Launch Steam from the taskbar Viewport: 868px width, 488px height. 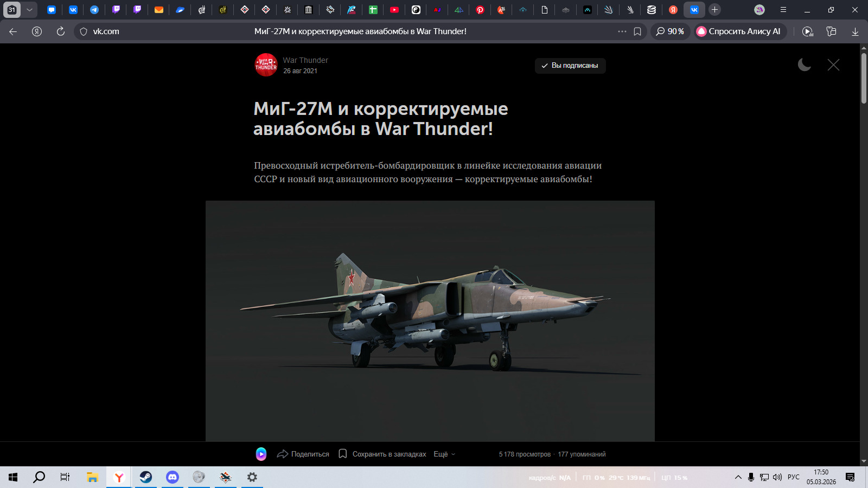[x=146, y=477]
